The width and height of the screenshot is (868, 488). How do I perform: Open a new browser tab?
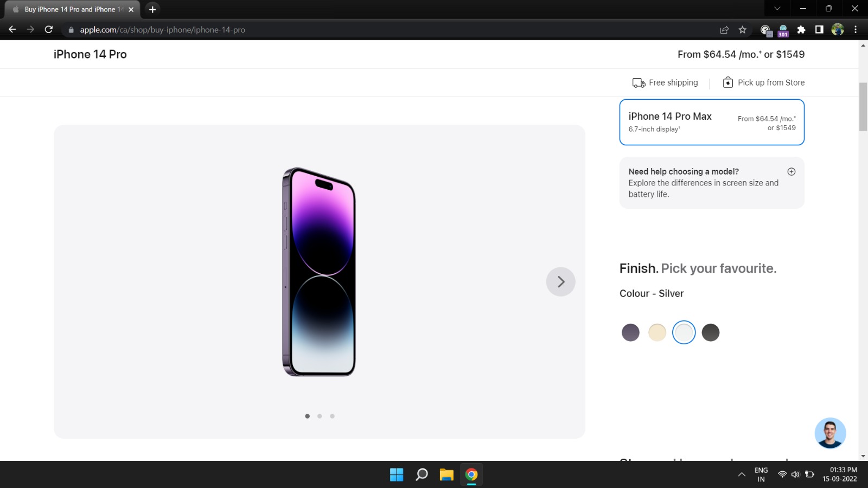152,9
